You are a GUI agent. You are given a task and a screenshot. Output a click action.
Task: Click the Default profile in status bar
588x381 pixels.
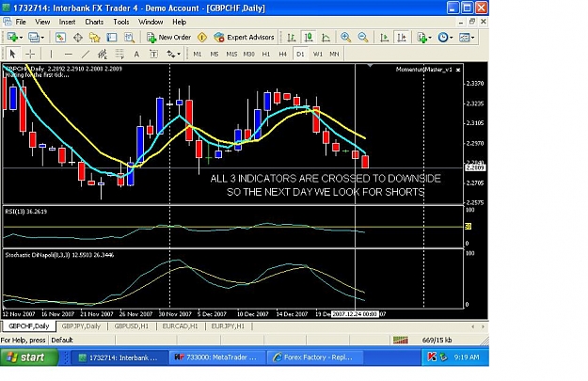[62, 341]
